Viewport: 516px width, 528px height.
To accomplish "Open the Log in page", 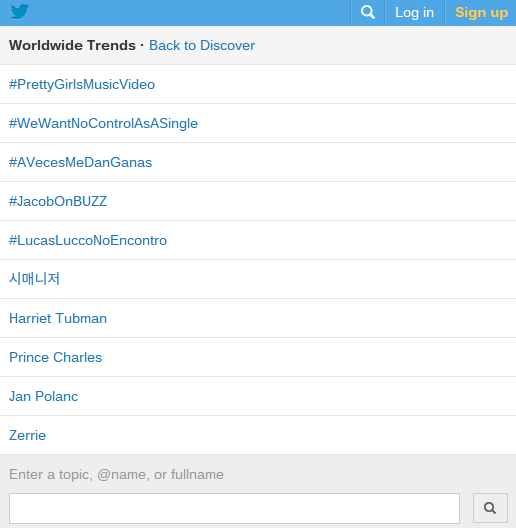I will [415, 13].
